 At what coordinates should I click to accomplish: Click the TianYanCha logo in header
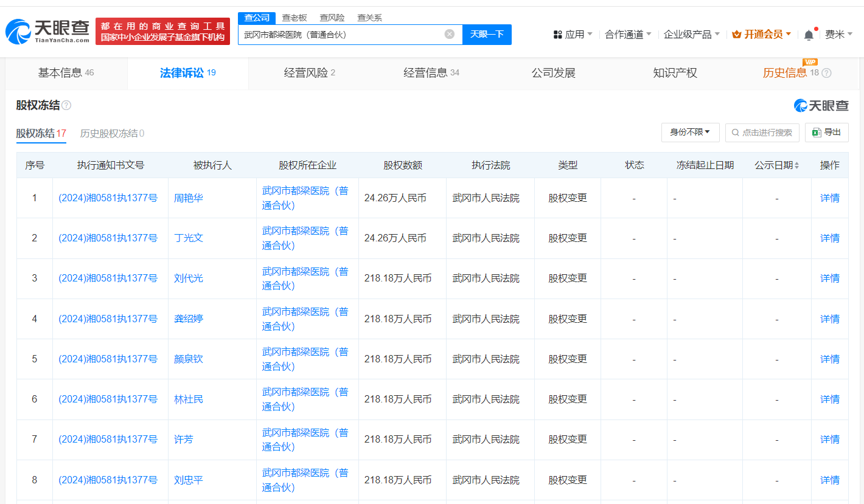pyautogui.click(x=47, y=31)
